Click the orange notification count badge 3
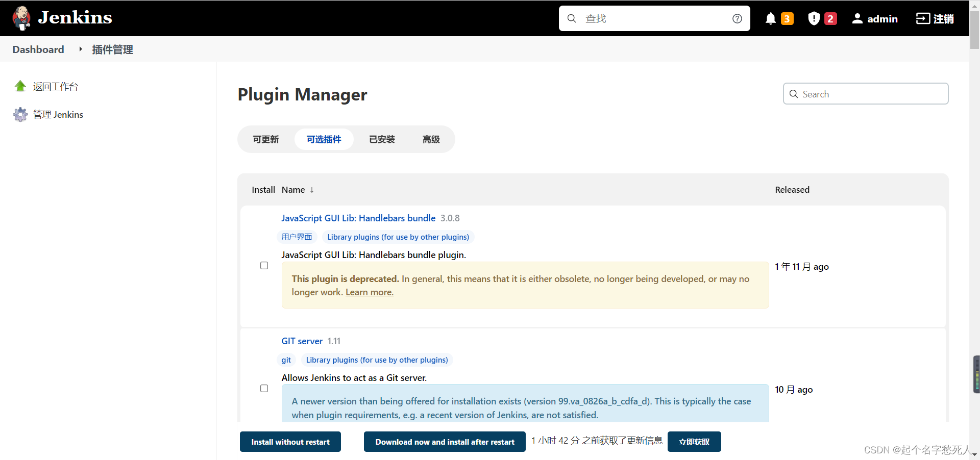 [x=787, y=19]
